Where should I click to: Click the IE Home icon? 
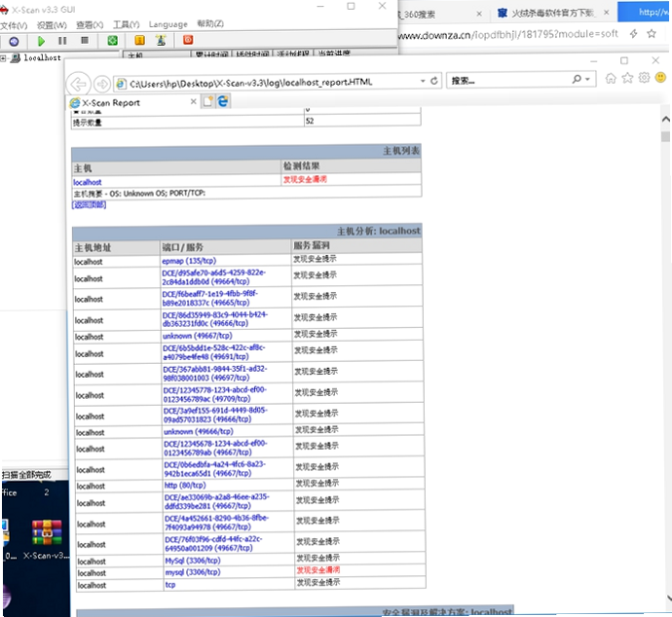pos(611,78)
